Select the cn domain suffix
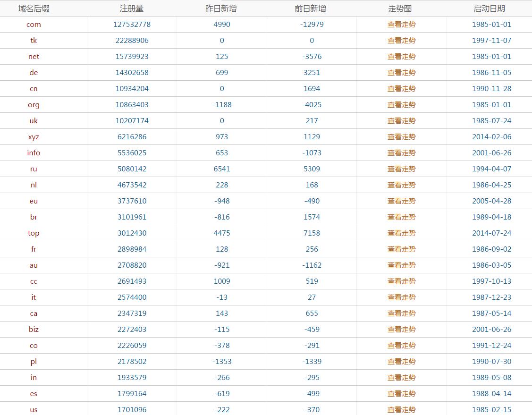The image size is (532, 415). tap(34, 89)
